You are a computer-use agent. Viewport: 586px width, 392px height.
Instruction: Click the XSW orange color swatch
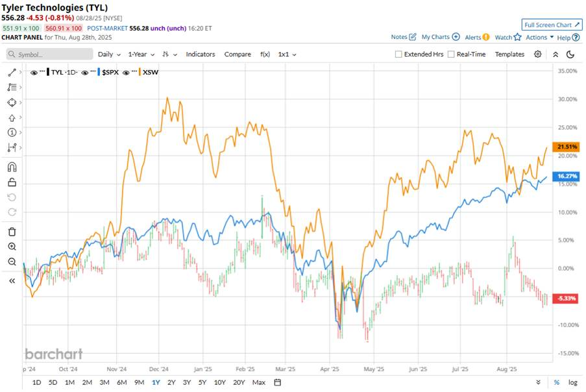coord(140,72)
